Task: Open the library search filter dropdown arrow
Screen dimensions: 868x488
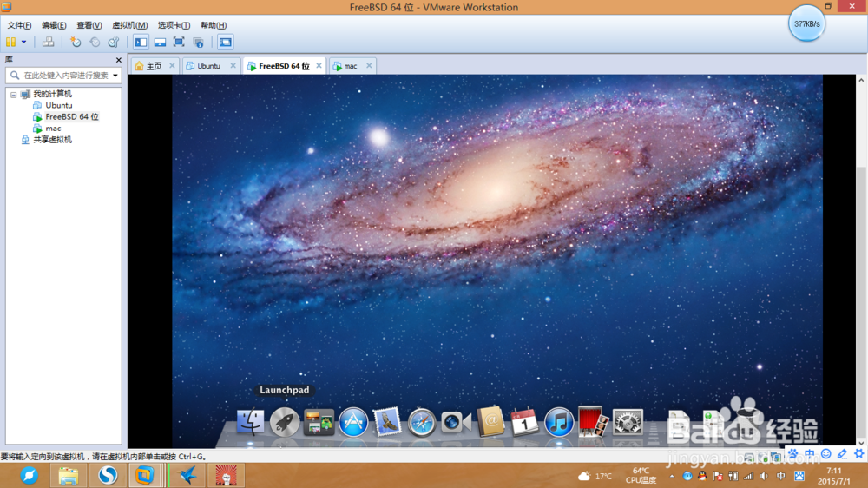Action: click(x=115, y=76)
